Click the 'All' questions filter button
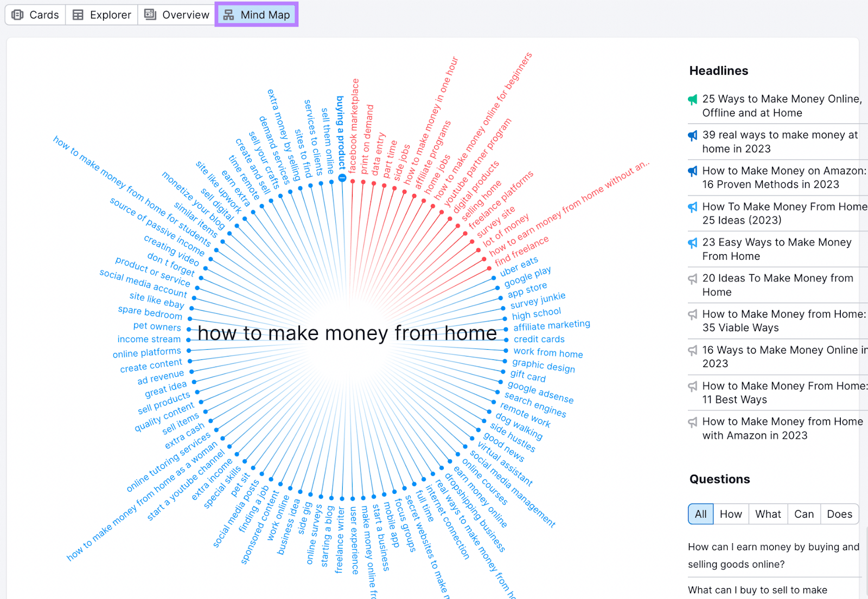This screenshot has width=868, height=599. (700, 514)
